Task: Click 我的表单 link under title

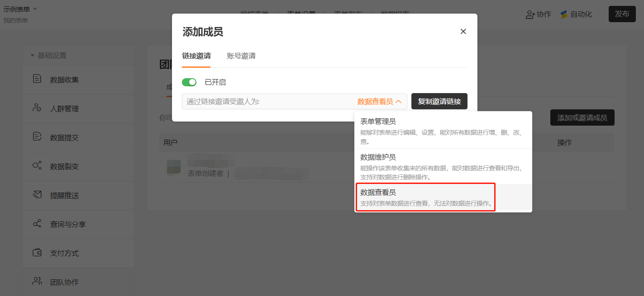Action: pos(16,20)
